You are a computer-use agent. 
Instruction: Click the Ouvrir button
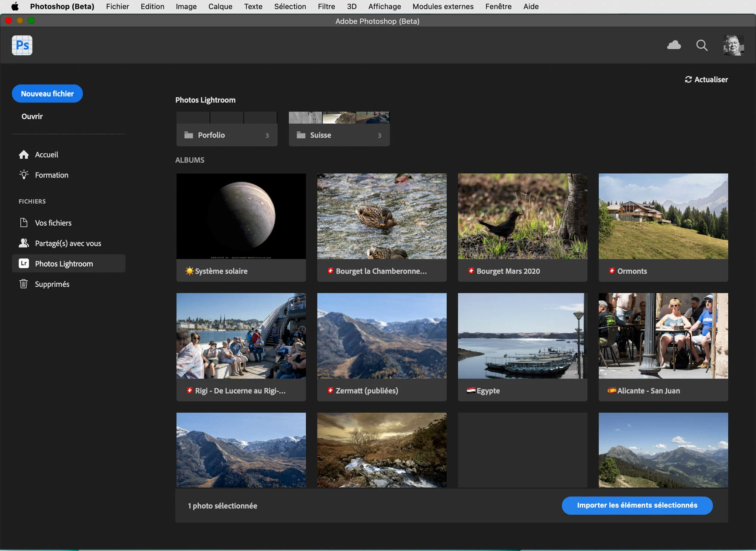[x=32, y=117]
